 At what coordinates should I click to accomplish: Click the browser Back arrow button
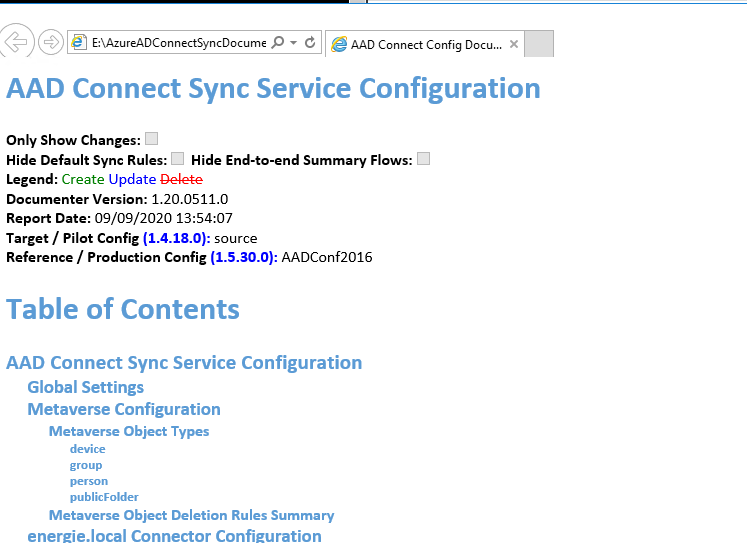(17, 43)
